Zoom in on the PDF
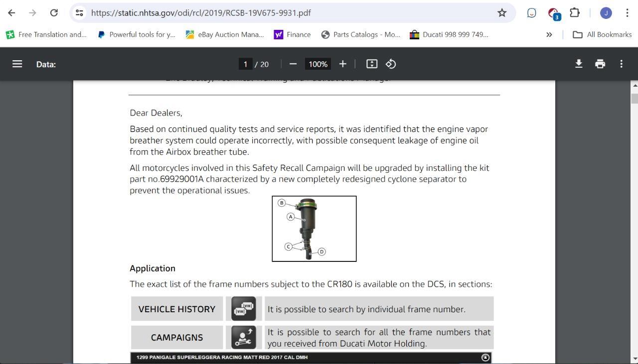 click(x=342, y=64)
